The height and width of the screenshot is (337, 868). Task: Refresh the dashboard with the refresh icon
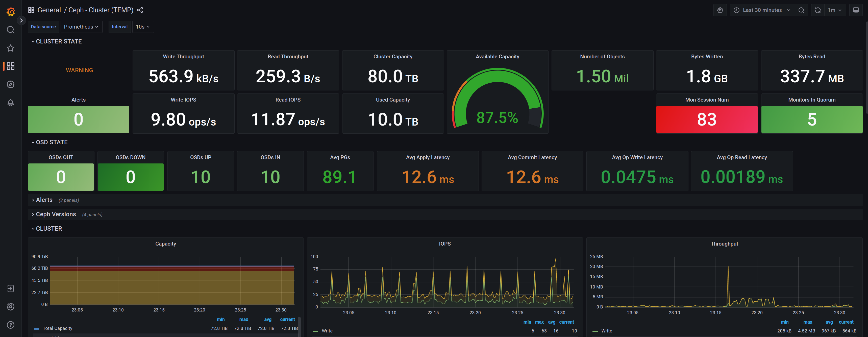(817, 10)
